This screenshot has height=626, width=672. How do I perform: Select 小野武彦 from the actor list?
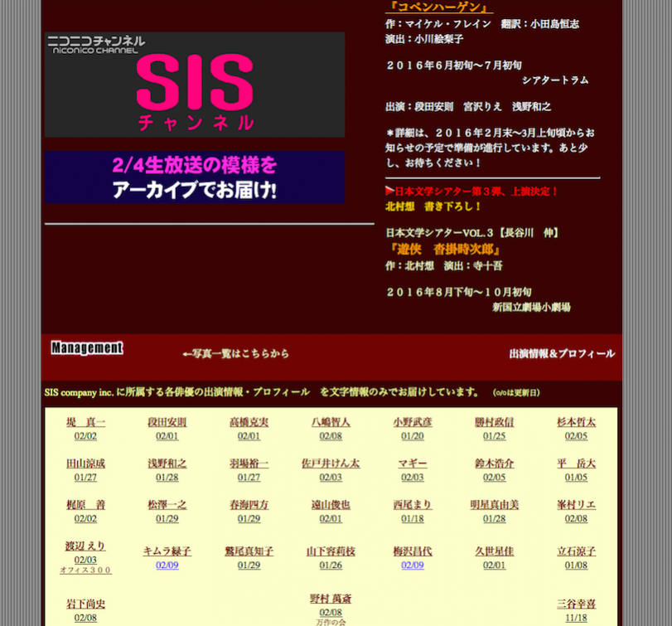tap(412, 422)
